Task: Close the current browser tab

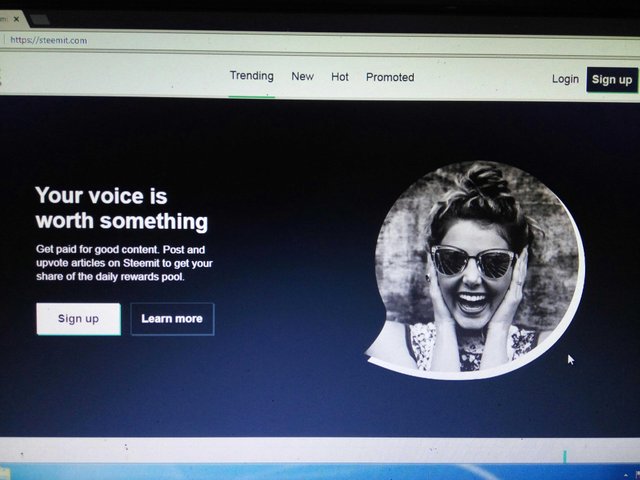Action: click(16, 19)
